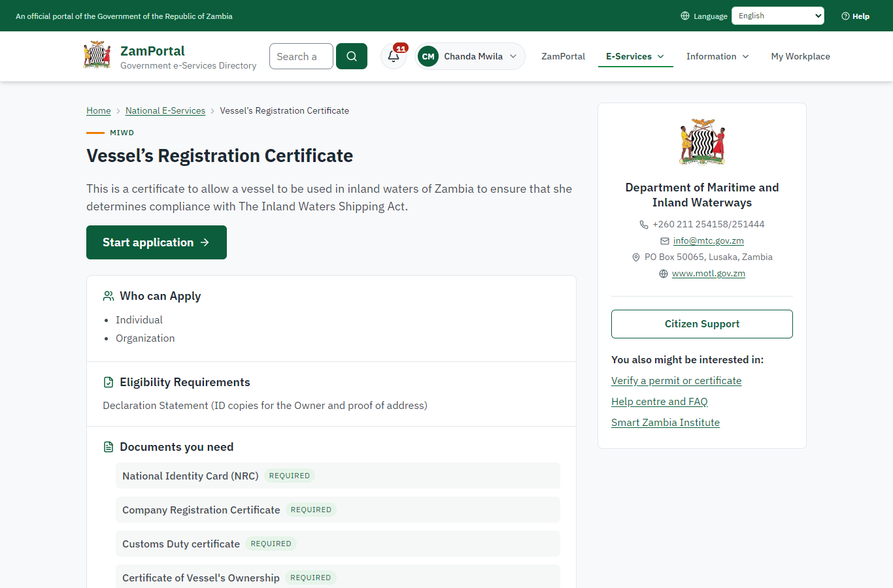Click the Organization list item
The height and width of the screenshot is (588, 893).
tap(145, 338)
